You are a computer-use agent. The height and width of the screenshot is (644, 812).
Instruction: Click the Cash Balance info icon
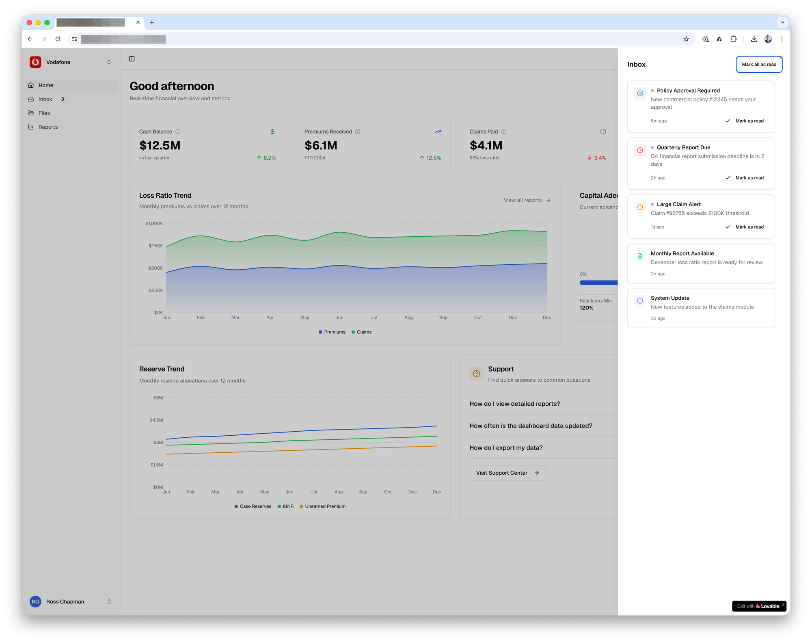pyautogui.click(x=178, y=132)
